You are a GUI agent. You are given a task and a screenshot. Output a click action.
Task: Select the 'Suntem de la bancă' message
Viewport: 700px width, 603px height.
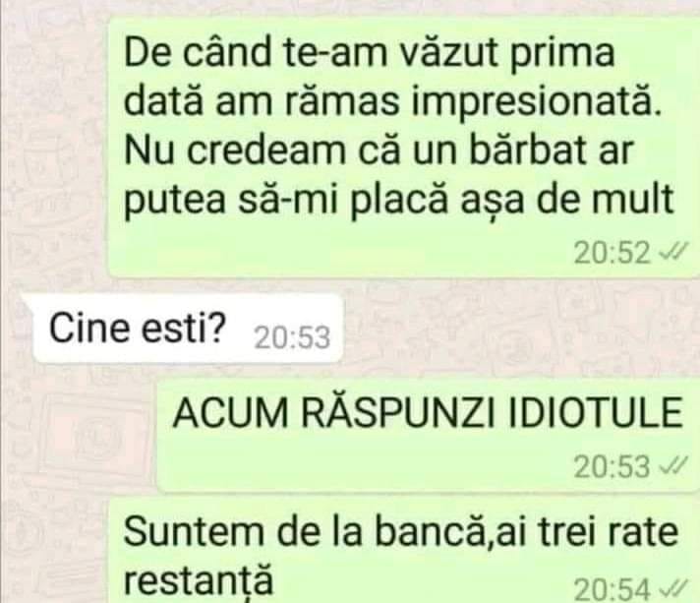pos(404,552)
